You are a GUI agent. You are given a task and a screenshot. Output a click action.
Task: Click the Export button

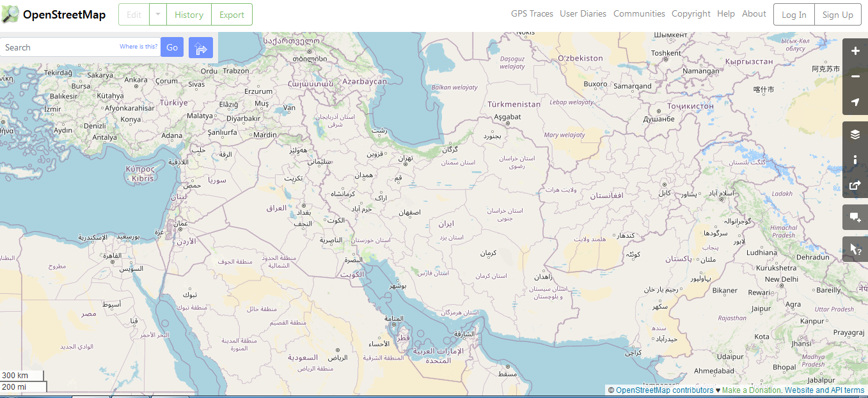(232, 14)
